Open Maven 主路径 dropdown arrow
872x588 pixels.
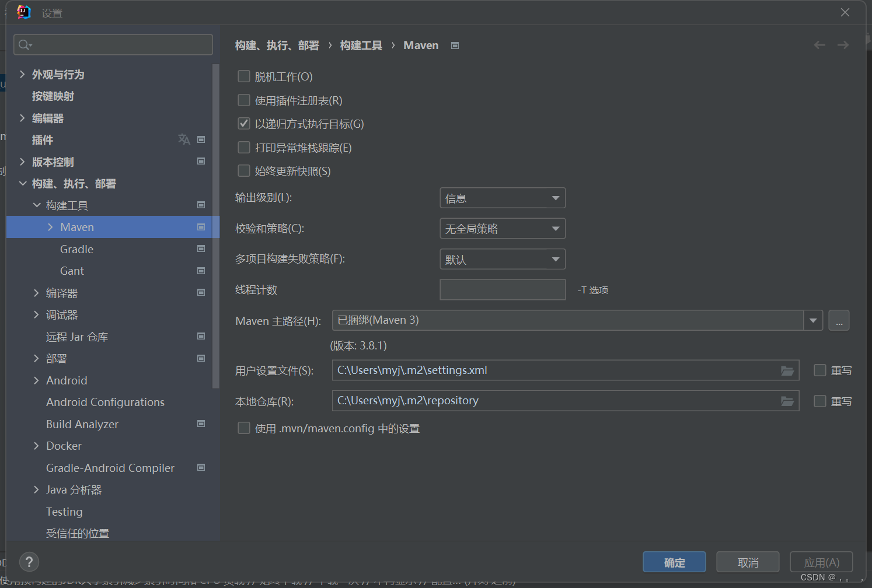[813, 320]
